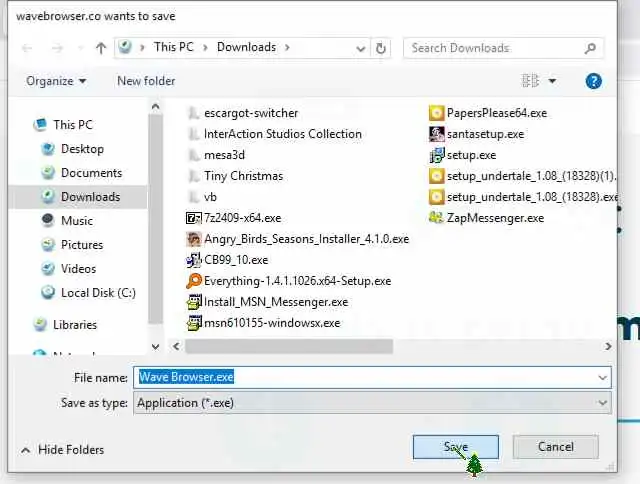Select setup_undertale_1.08_(18328)(1) file icon
Image resolution: width=640 pixels, height=484 pixels.
tap(436, 176)
